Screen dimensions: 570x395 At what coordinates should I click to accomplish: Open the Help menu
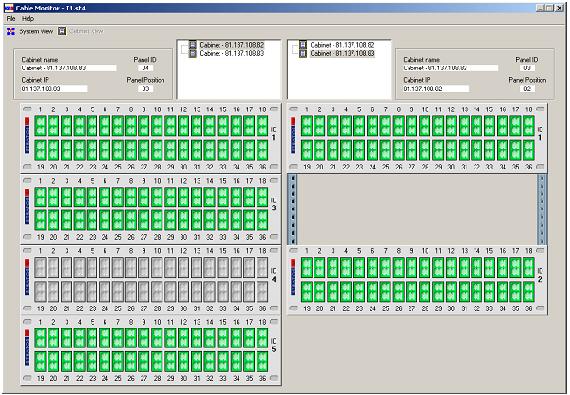tap(28, 19)
